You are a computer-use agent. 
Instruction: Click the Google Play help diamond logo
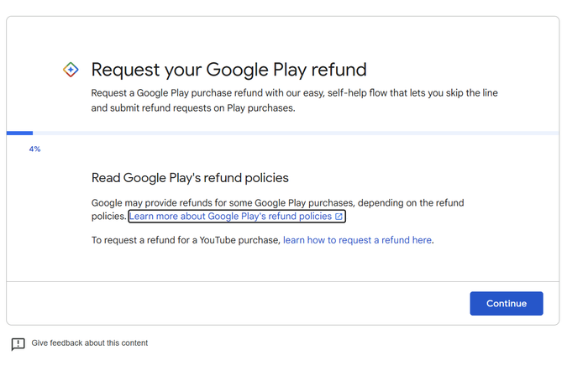coord(71,70)
